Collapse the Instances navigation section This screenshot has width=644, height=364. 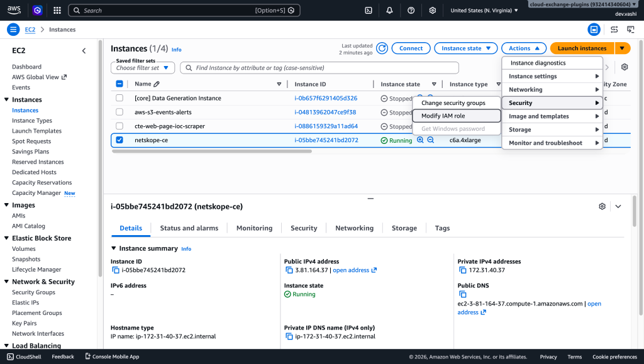click(x=6, y=100)
